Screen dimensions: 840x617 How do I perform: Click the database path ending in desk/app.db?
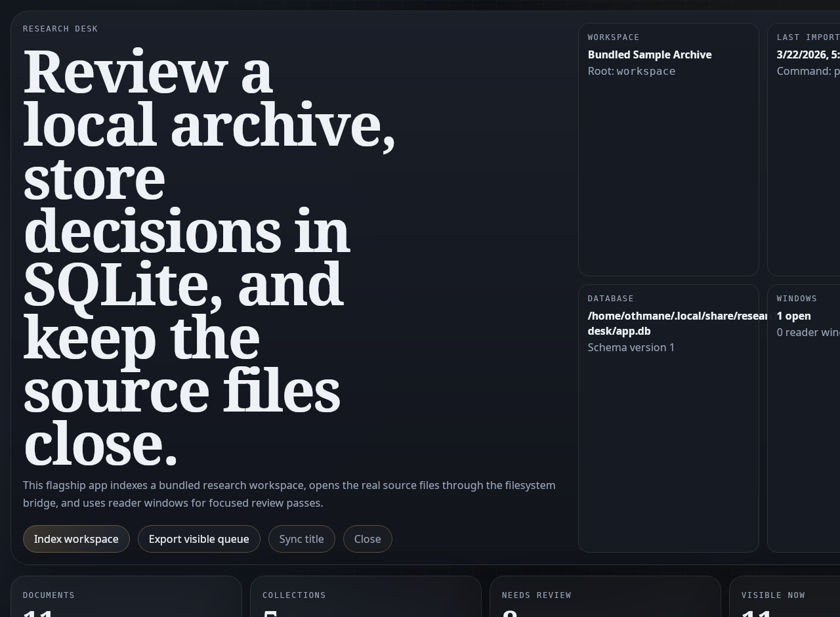tap(677, 324)
